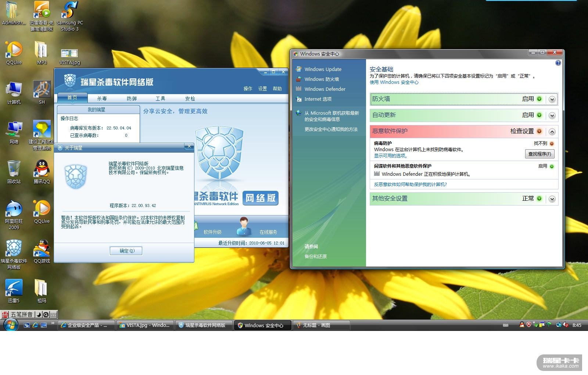Screen dimensions: 588x375
Task: Toggle IME half/full moon shape icon
Action: (x=39, y=314)
